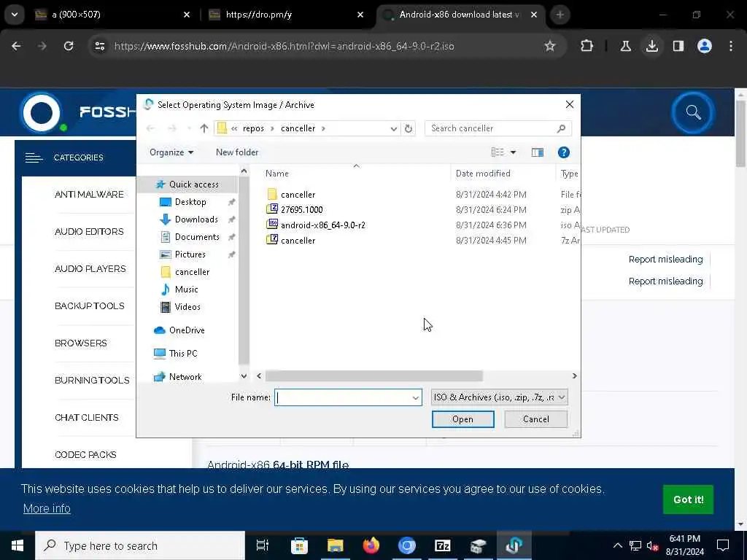This screenshot has height=560, width=747.
Task: Open Chrome side panel icon
Action: (678, 46)
